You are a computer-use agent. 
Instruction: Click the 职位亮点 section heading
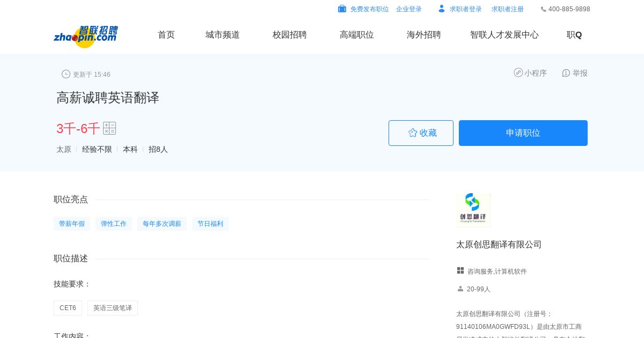coord(71,200)
